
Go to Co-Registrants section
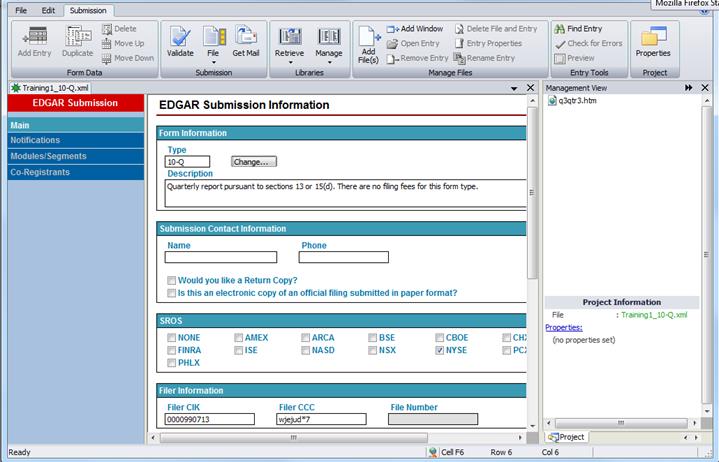[x=76, y=172]
